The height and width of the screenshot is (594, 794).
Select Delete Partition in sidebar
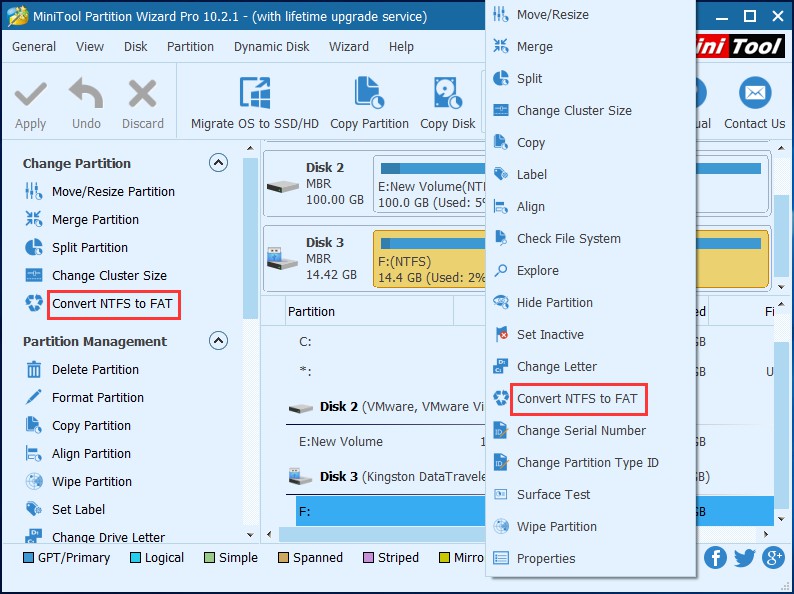pos(82,369)
